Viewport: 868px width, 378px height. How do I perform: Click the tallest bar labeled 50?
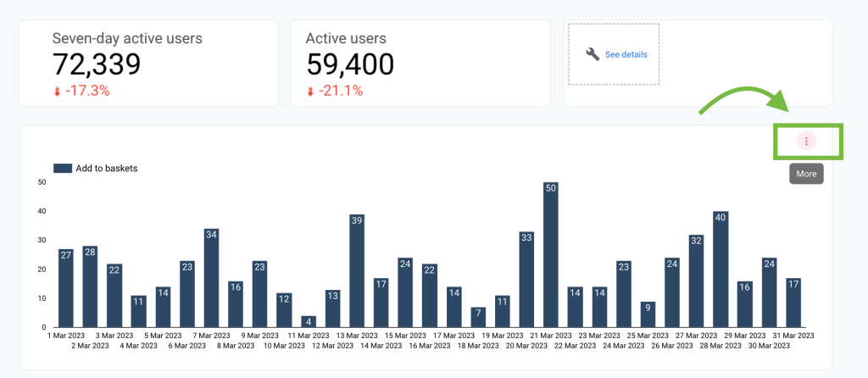coord(551,254)
